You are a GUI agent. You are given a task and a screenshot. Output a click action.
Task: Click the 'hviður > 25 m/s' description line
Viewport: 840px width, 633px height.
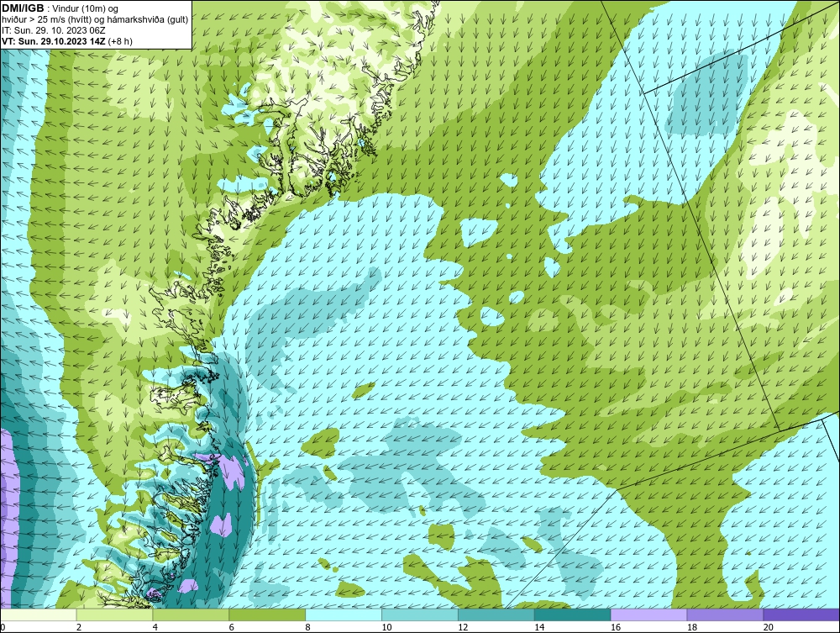(x=95, y=19)
